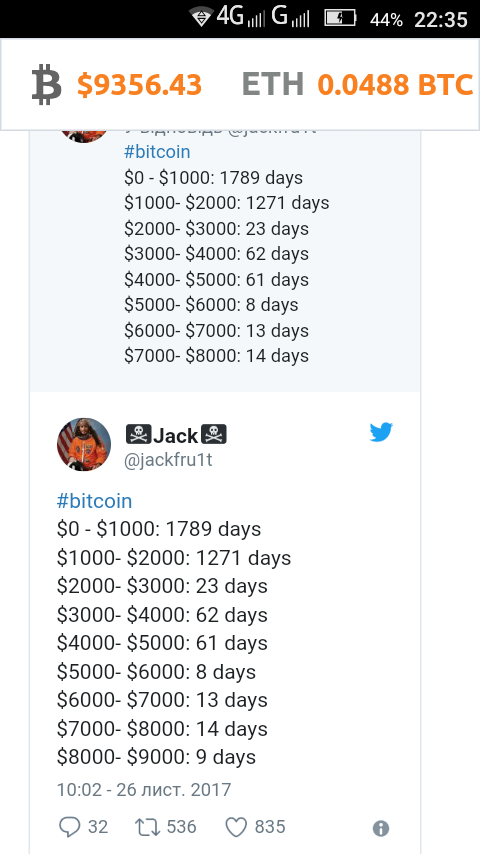This screenshot has width=480, height=854.
Task: Tap the $9356.43 Bitcoin price
Action: point(139,85)
